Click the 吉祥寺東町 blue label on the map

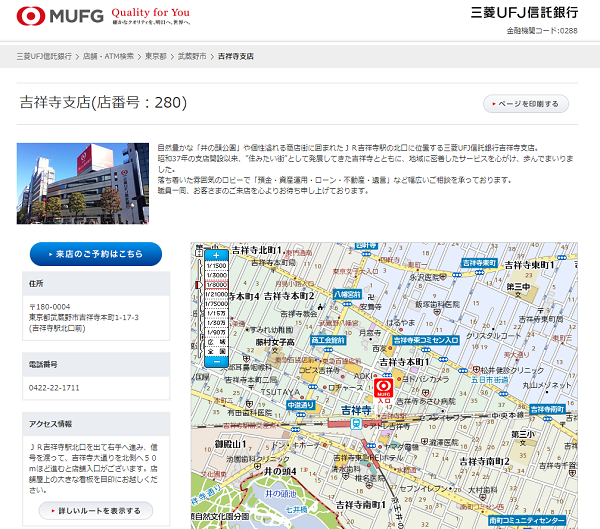tap(479, 263)
